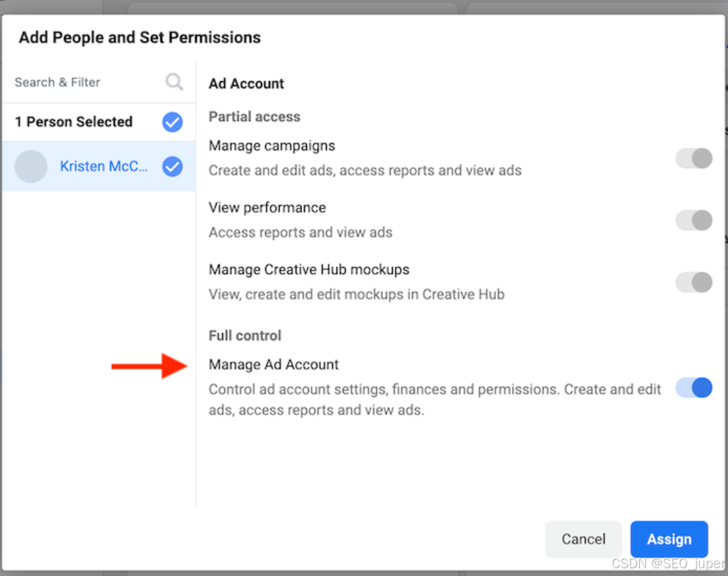
Task: Disable the Manage Ad Account toggle
Action: 693,388
